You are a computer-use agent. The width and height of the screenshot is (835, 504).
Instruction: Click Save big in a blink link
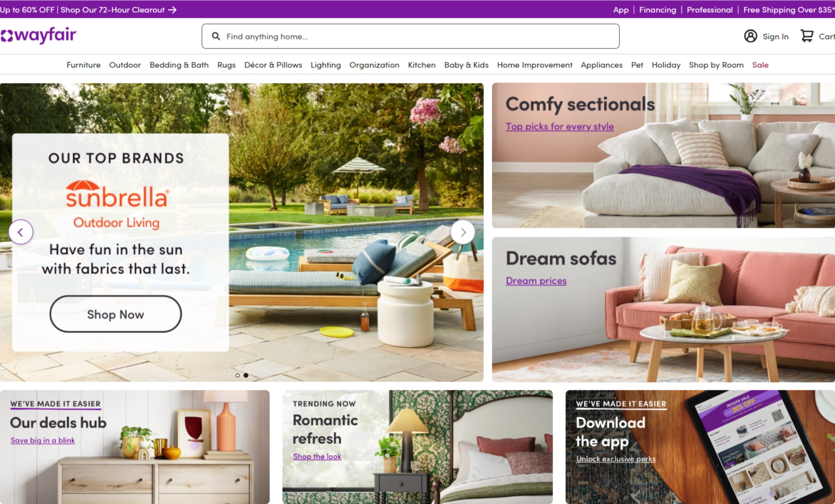tap(42, 441)
